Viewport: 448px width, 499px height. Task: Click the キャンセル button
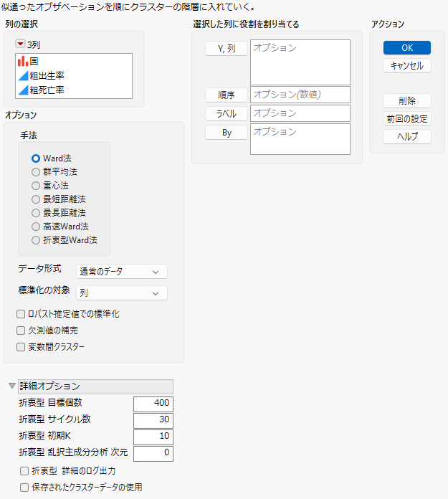[407, 65]
